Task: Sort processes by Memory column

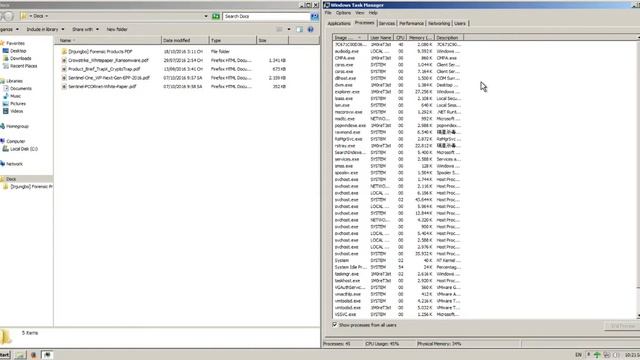Action: pos(420,38)
